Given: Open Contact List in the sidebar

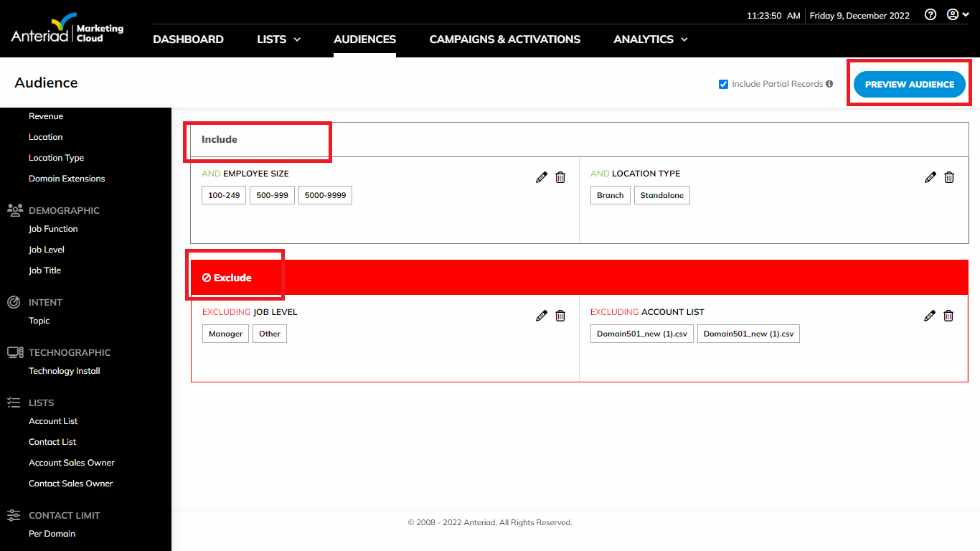Looking at the screenshot, I should point(52,442).
